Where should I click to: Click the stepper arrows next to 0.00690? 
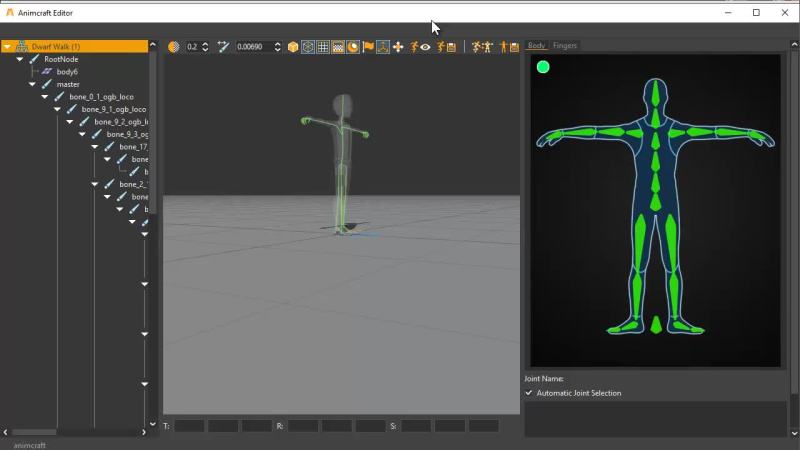pyautogui.click(x=278, y=47)
